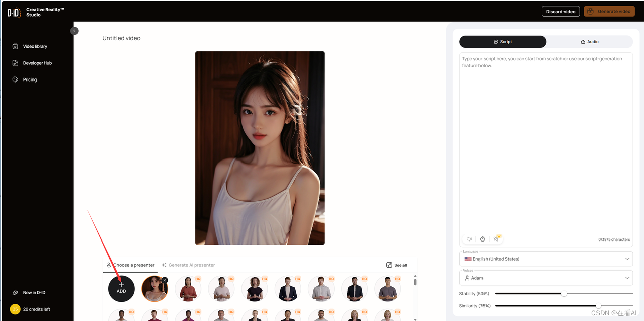Switch to the Script tab

503,42
